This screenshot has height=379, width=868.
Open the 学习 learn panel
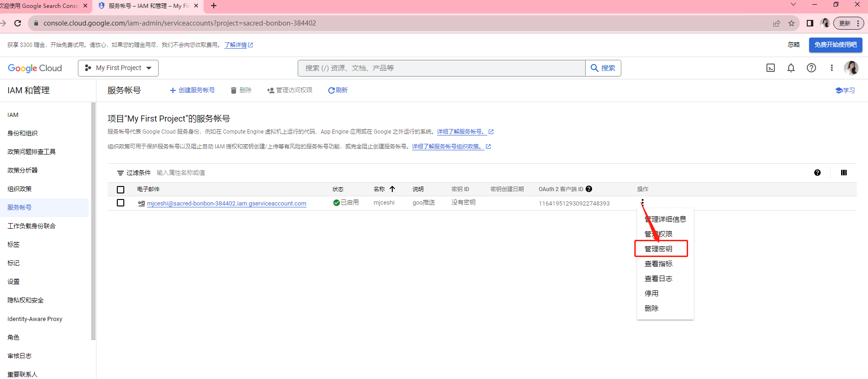[x=845, y=90]
